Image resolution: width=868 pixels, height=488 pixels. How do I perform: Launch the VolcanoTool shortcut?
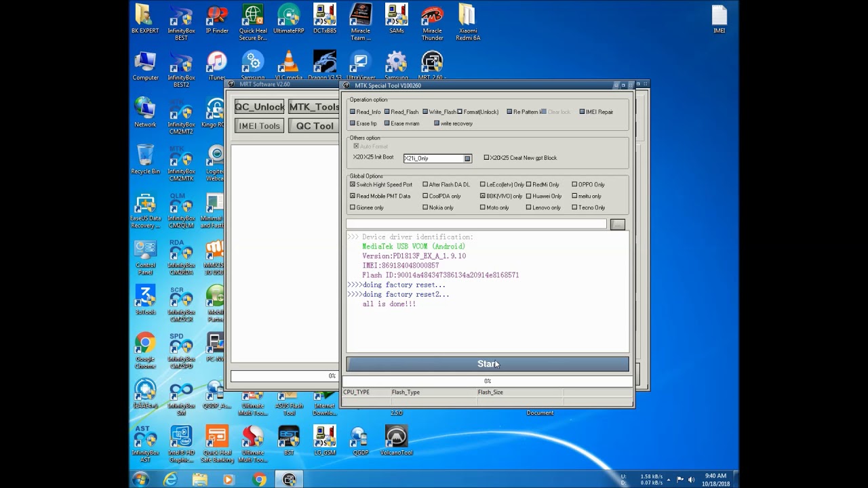pos(396,441)
